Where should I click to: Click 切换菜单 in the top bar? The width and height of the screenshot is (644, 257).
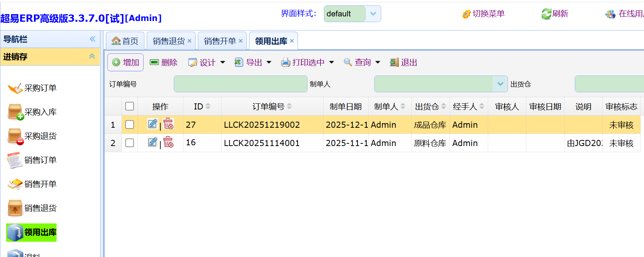[x=484, y=14]
